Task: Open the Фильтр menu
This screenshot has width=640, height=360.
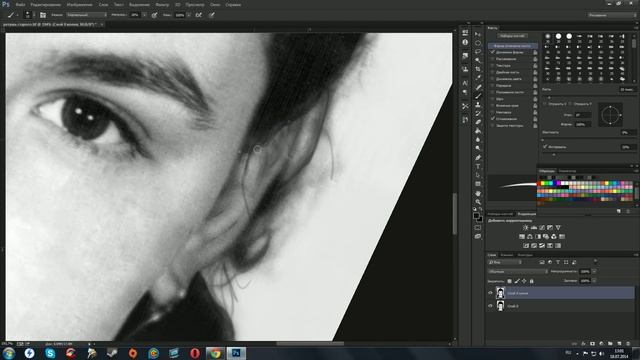Action: click(x=162, y=4)
